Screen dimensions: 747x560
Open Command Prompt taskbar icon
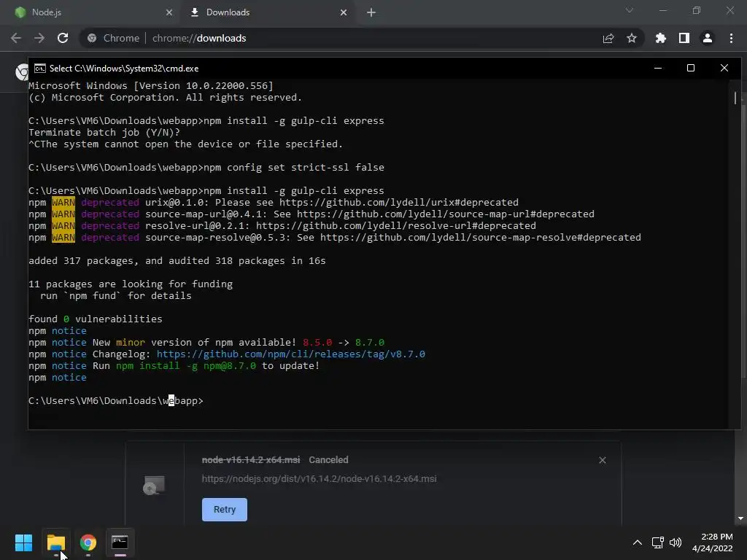pos(120,542)
